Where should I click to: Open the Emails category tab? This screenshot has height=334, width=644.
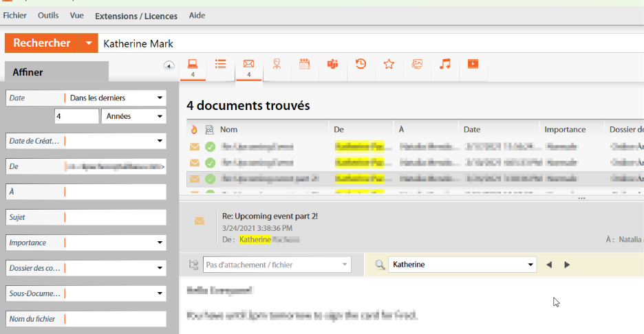tap(248, 65)
